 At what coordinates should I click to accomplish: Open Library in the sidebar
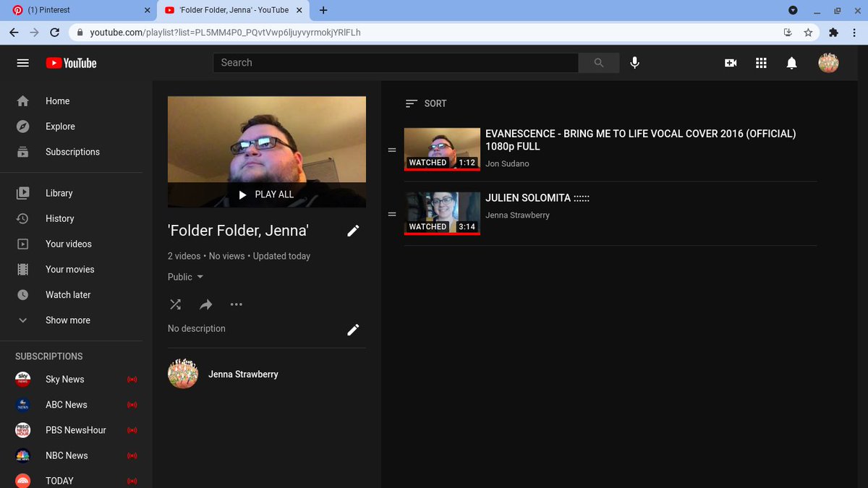pos(71,193)
